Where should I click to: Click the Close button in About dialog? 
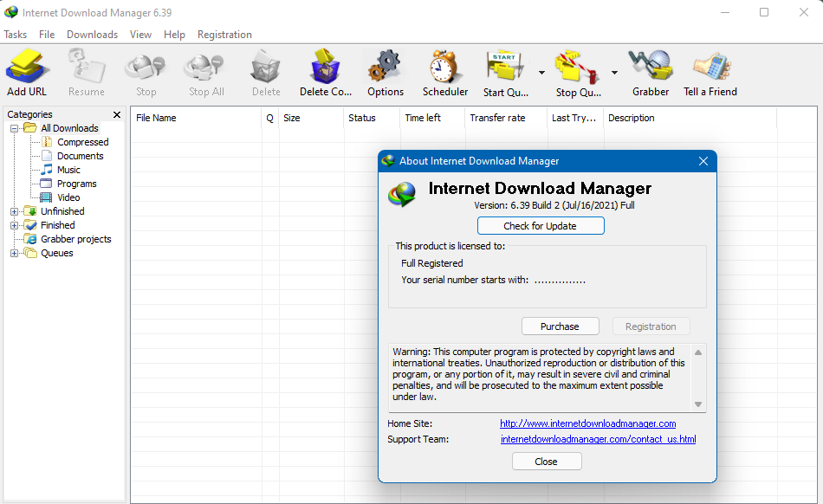[547, 462]
